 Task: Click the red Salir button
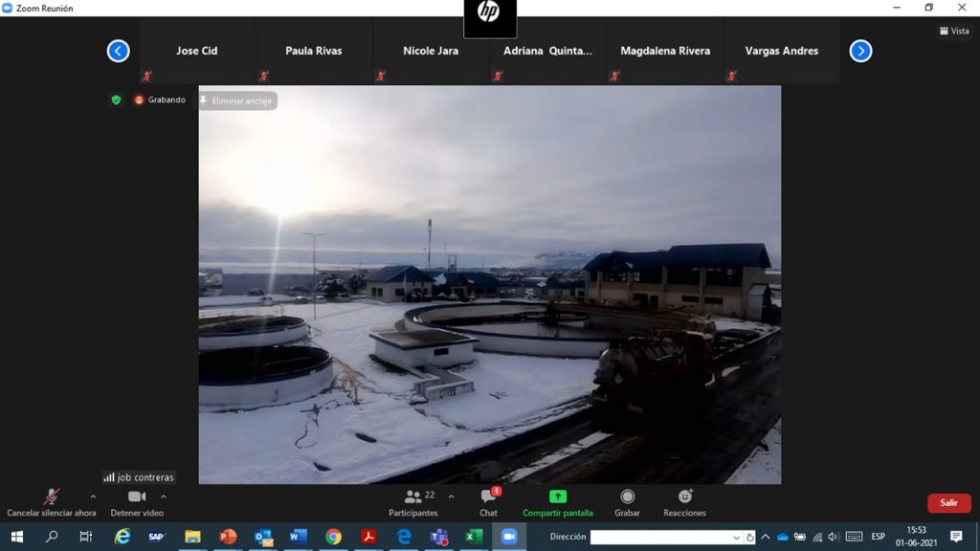(x=948, y=503)
